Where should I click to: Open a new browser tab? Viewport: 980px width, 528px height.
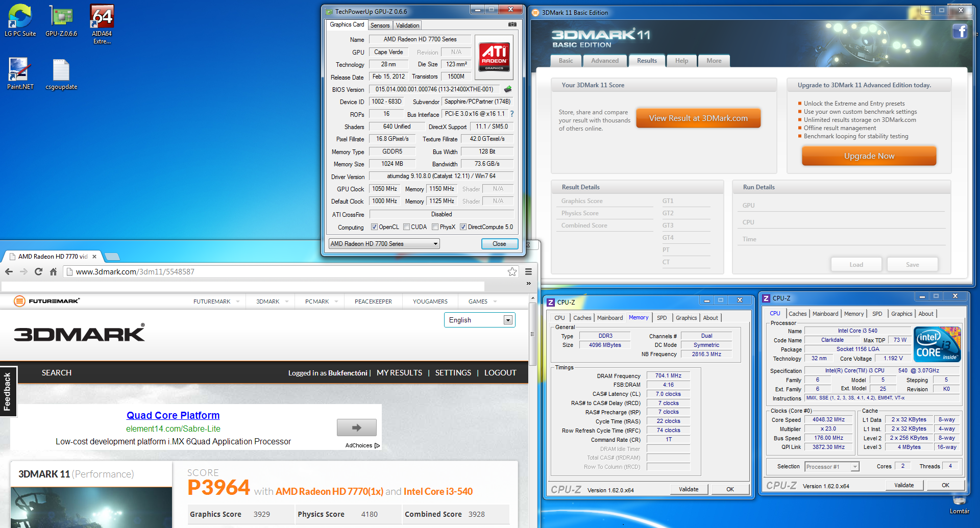112,257
